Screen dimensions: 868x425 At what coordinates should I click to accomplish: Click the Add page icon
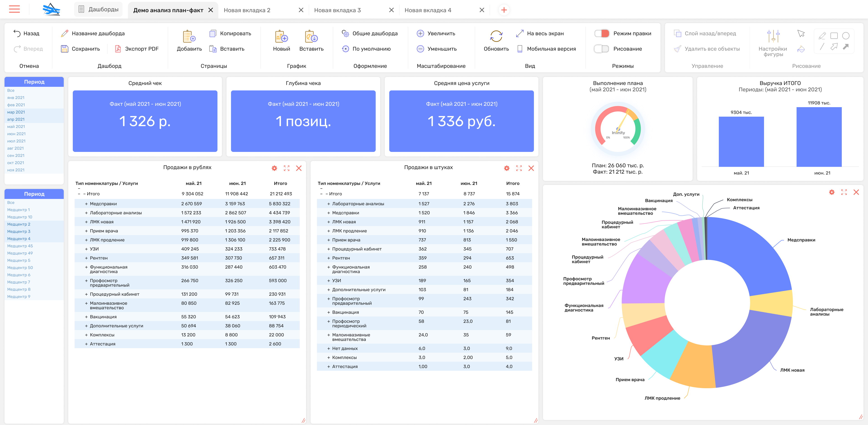pyautogui.click(x=189, y=36)
